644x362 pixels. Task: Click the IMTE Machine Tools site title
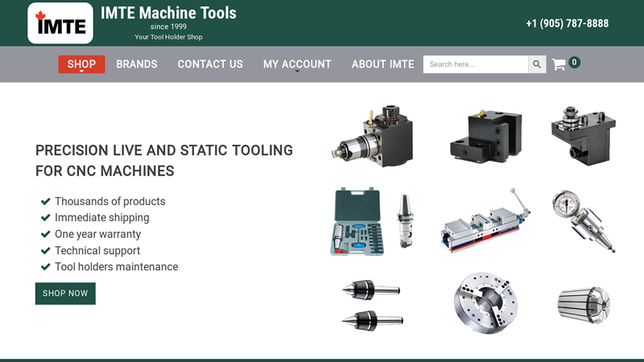(x=168, y=13)
